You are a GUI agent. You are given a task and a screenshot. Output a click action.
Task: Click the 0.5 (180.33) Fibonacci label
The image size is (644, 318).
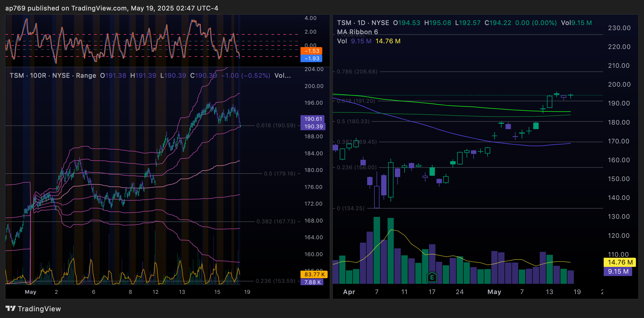353,121
